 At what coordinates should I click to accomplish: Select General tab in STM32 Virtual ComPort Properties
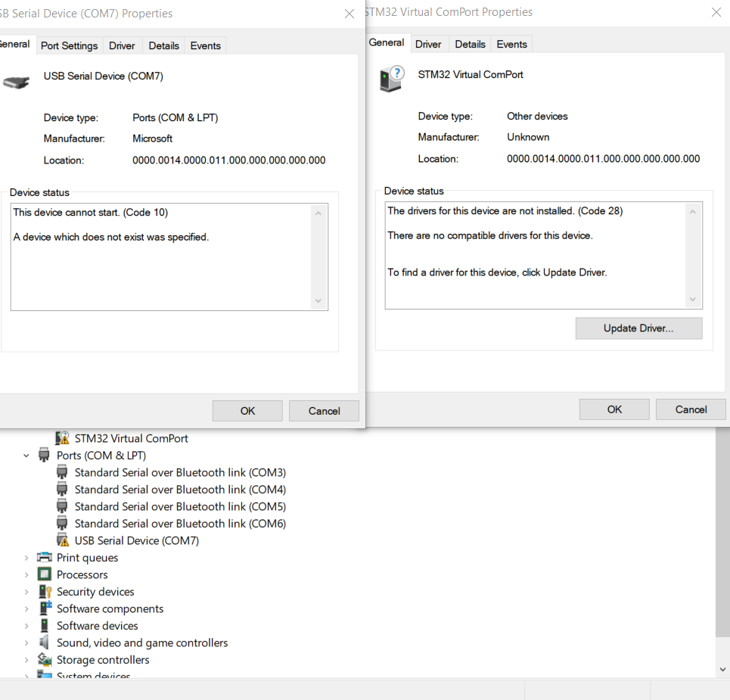pyautogui.click(x=387, y=43)
